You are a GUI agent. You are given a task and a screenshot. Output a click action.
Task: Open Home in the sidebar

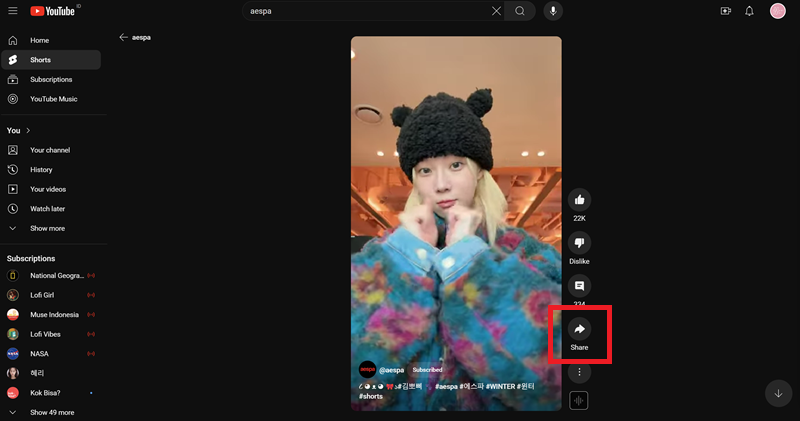[39, 40]
